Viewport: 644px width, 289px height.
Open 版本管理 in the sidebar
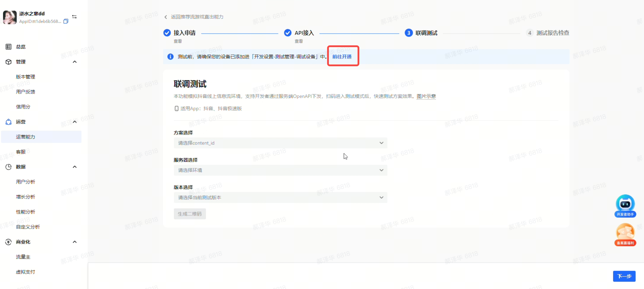coord(26,77)
